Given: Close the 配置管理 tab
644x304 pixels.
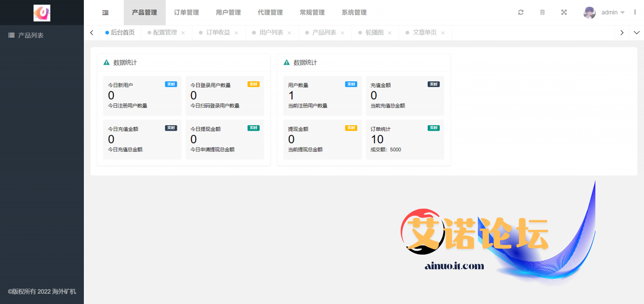Looking at the screenshot, I should [x=183, y=33].
